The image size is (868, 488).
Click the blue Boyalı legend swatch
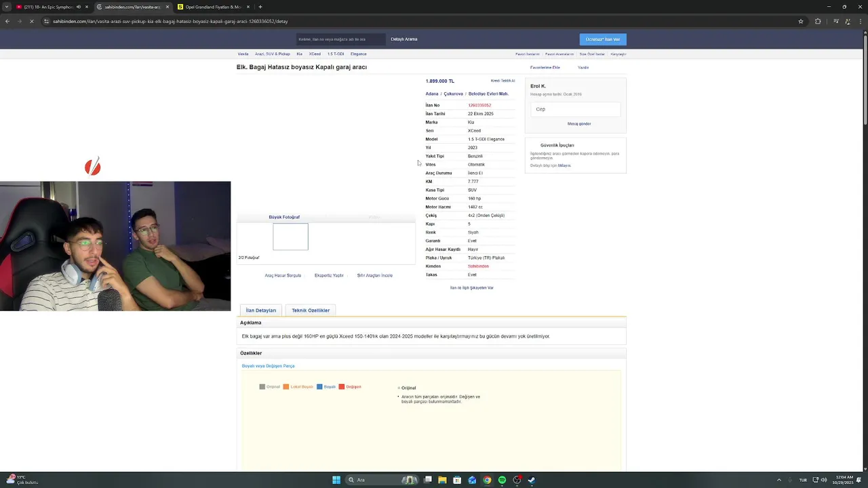pyautogui.click(x=319, y=387)
